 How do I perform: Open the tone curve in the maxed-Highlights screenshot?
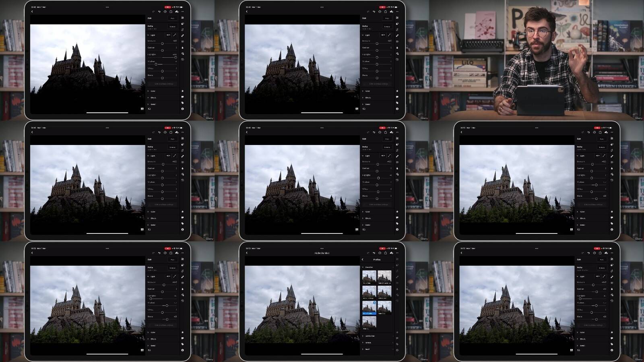tap(175, 35)
